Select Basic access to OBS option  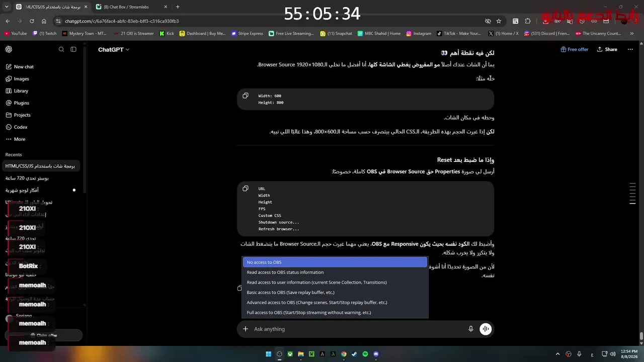pyautogui.click(x=335, y=293)
